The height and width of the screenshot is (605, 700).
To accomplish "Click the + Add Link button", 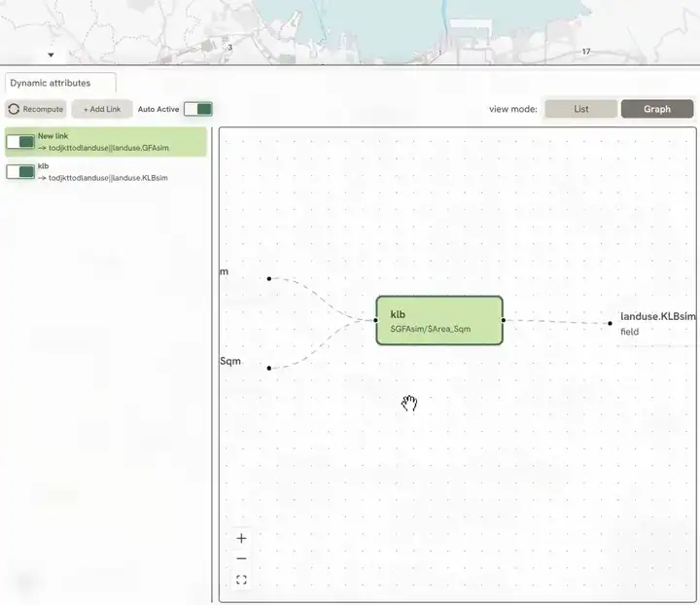I will coord(102,109).
